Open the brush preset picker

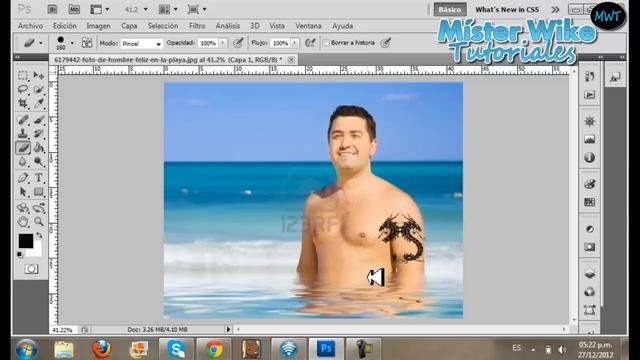click(x=72, y=43)
